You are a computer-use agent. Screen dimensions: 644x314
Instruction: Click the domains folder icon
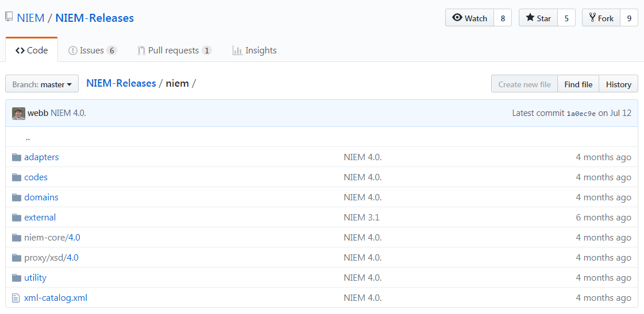point(17,197)
